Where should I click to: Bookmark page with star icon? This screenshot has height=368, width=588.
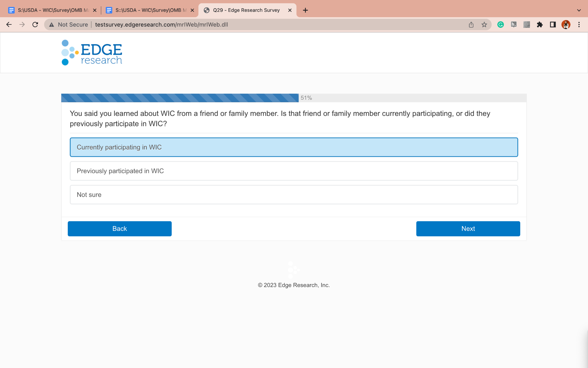[x=484, y=25]
